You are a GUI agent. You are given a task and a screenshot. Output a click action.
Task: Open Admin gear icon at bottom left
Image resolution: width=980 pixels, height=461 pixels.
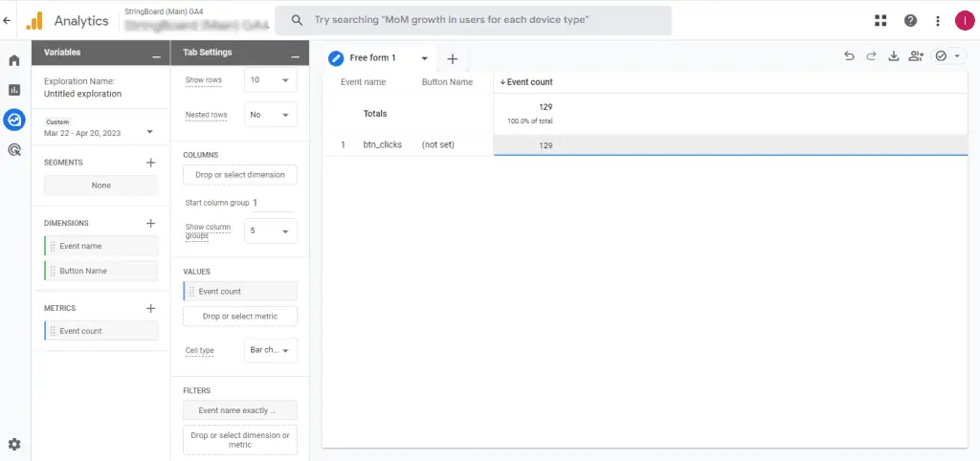pos(14,444)
